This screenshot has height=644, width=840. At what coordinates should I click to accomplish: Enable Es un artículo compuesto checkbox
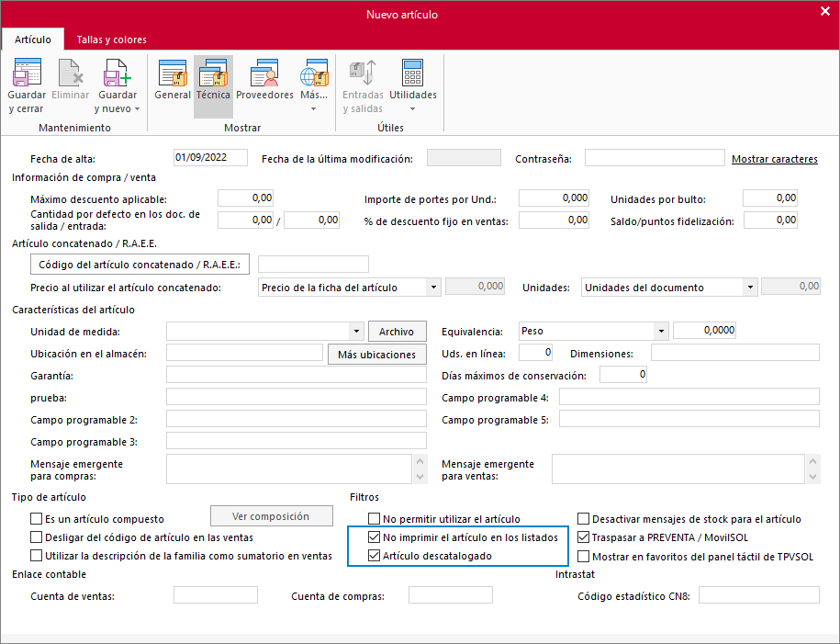coord(37,519)
